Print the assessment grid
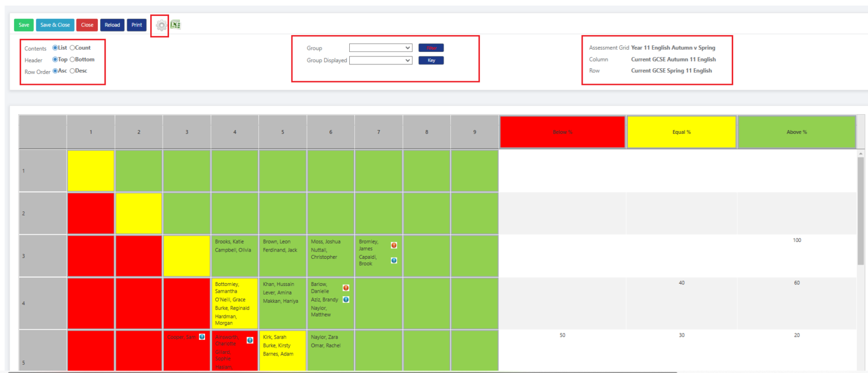 coord(136,25)
